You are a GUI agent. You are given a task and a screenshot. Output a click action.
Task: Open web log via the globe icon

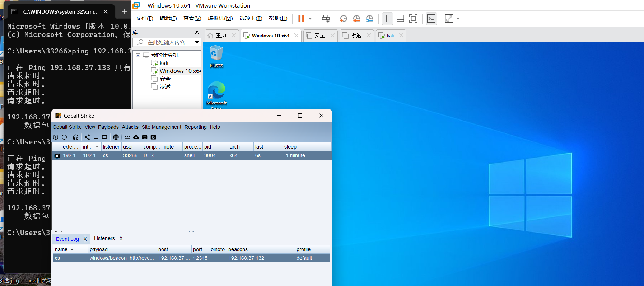pyautogui.click(x=116, y=137)
